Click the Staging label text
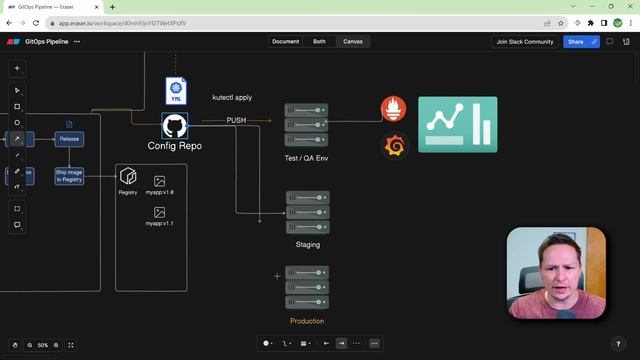640x360 pixels. click(308, 244)
